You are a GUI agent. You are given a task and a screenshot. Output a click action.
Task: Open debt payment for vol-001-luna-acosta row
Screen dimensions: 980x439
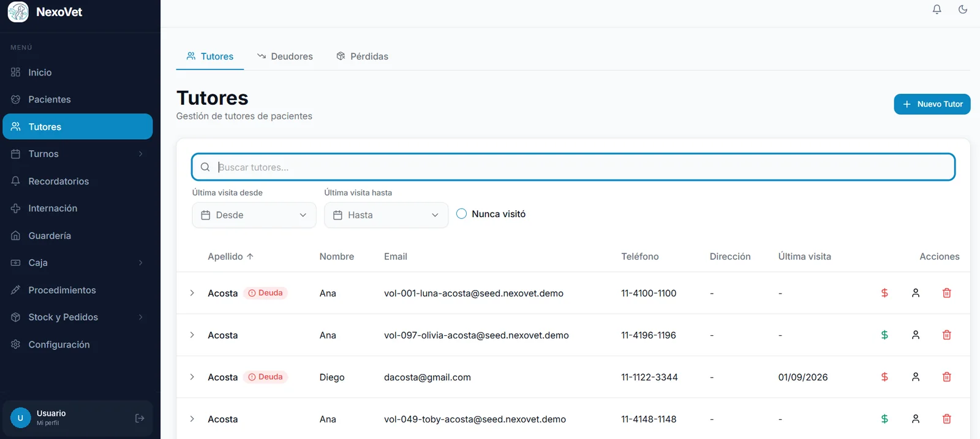[884, 293]
